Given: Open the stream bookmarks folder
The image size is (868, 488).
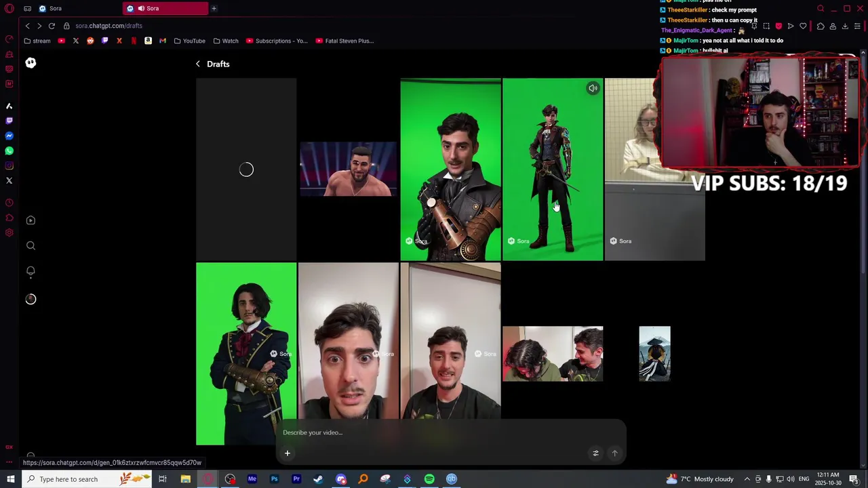Looking at the screenshot, I should pos(37,41).
